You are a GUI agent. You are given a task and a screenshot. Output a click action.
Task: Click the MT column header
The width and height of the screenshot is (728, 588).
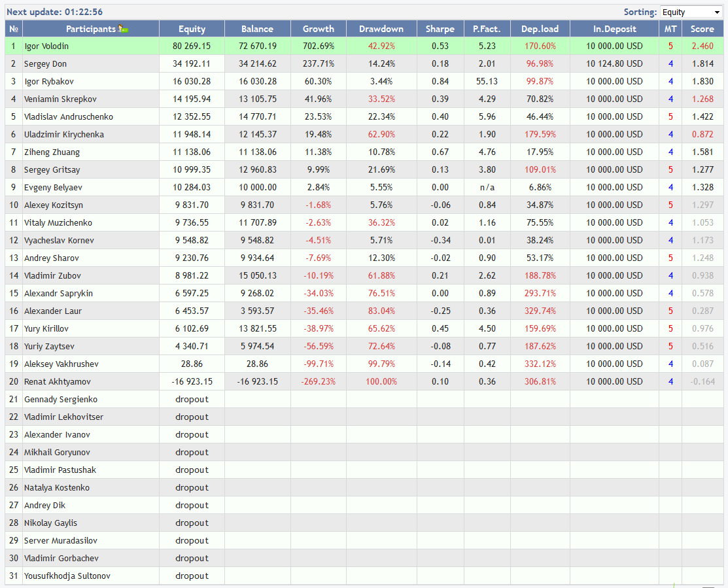point(670,29)
